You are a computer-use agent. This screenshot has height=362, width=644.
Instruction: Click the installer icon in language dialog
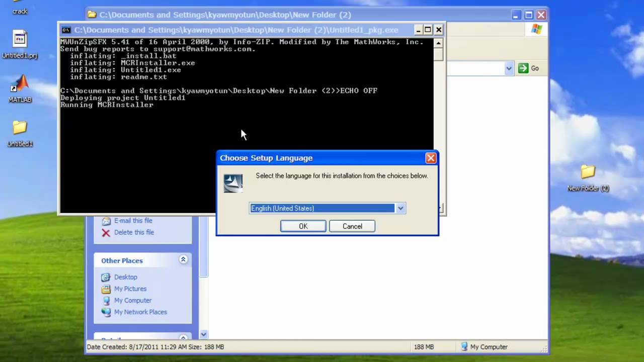coord(233,184)
